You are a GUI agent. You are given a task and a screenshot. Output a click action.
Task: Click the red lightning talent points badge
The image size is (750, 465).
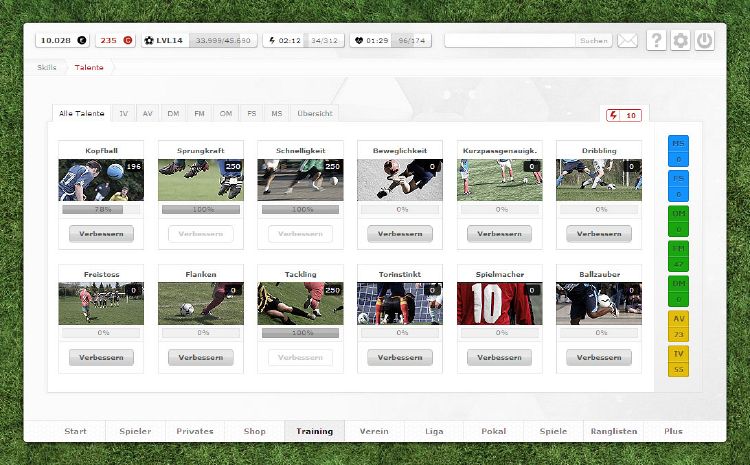(623, 115)
